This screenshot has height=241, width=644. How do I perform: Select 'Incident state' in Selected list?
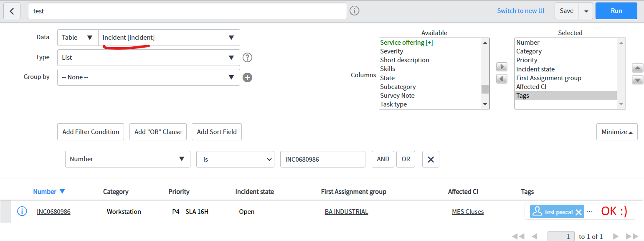pos(535,69)
